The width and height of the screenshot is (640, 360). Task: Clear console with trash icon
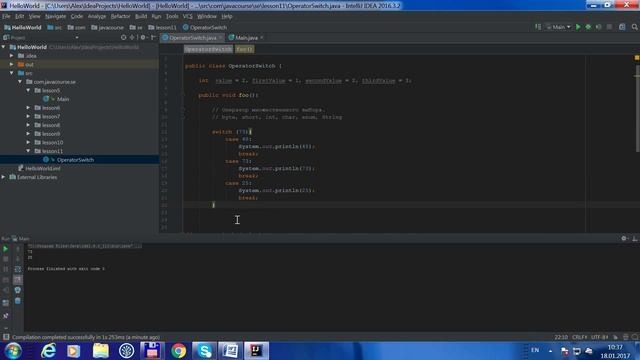(18, 301)
